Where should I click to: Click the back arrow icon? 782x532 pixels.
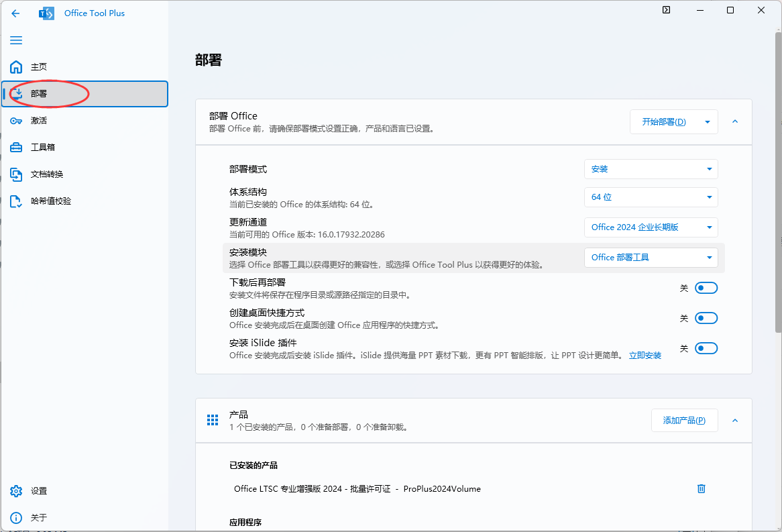15,13
